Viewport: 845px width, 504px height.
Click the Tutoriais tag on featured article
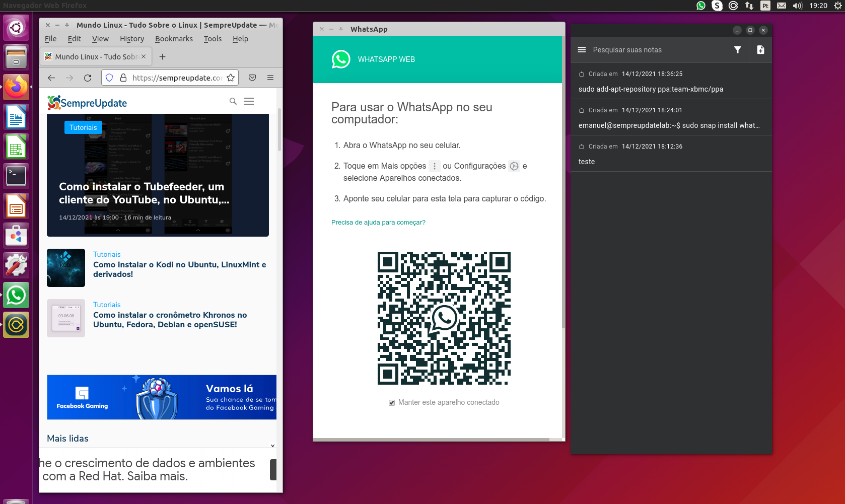tap(83, 127)
